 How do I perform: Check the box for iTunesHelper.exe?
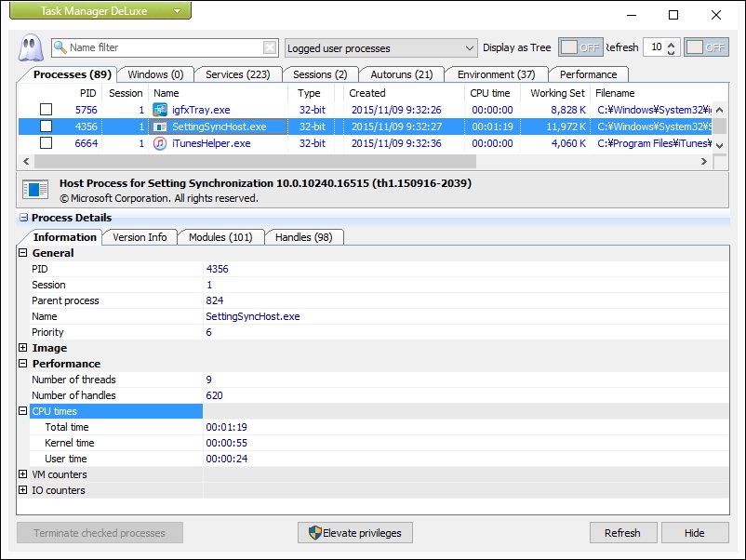point(47,142)
